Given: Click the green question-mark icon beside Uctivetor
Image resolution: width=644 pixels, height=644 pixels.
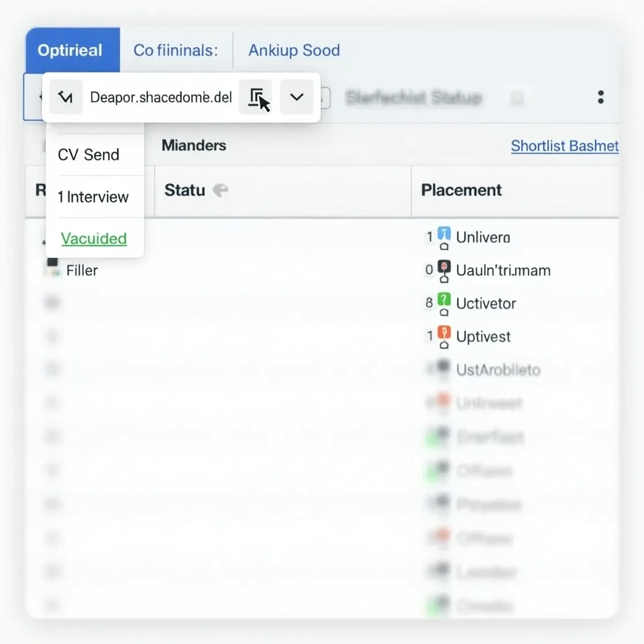Looking at the screenshot, I should pyautogui.click(x=443, y=301).
